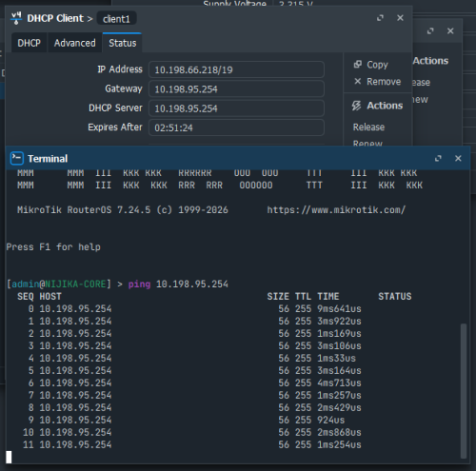
Task: Click the host in ping row seq 11
Action: (75, 445)
